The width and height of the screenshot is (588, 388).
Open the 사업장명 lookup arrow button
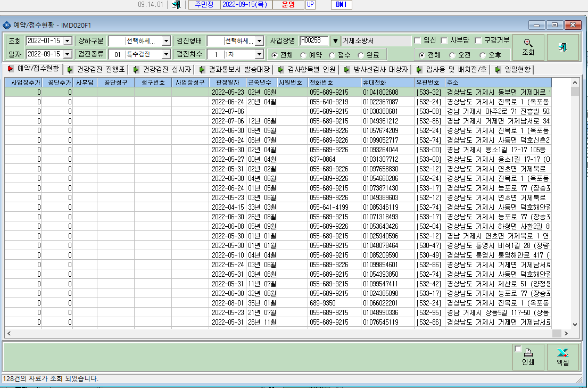pyautogui.click(x=335, y=41)
